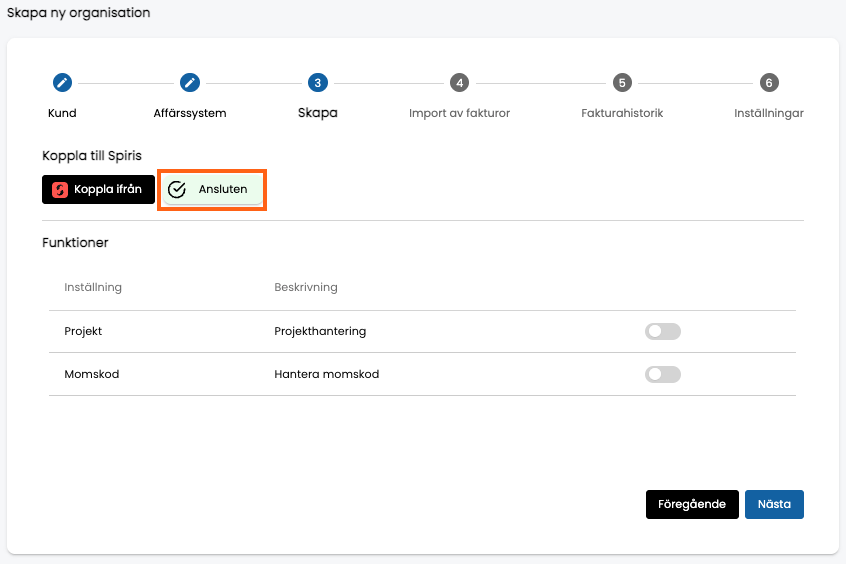Click the Koppla ifrån button

tap(98, 189)
